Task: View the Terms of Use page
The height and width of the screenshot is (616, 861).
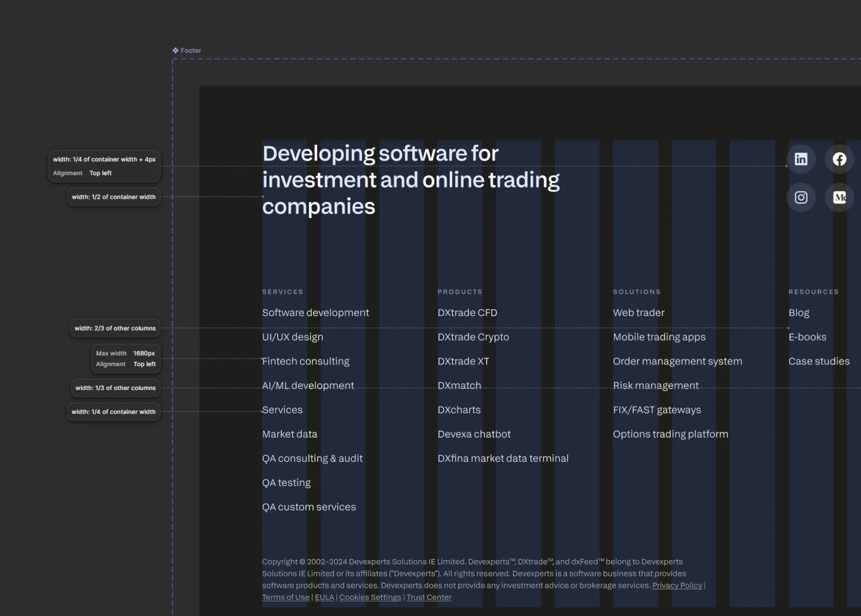Action: point(285,597)
